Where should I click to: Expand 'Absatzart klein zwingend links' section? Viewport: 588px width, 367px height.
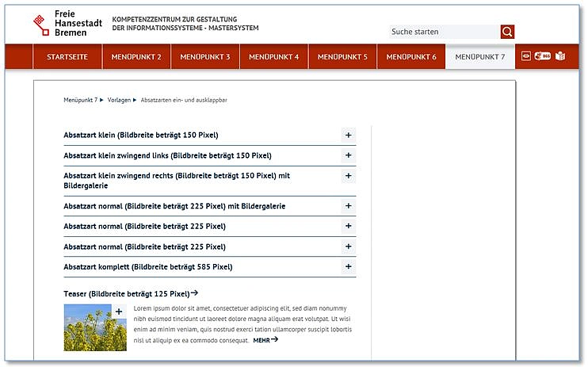click(348, 155)
